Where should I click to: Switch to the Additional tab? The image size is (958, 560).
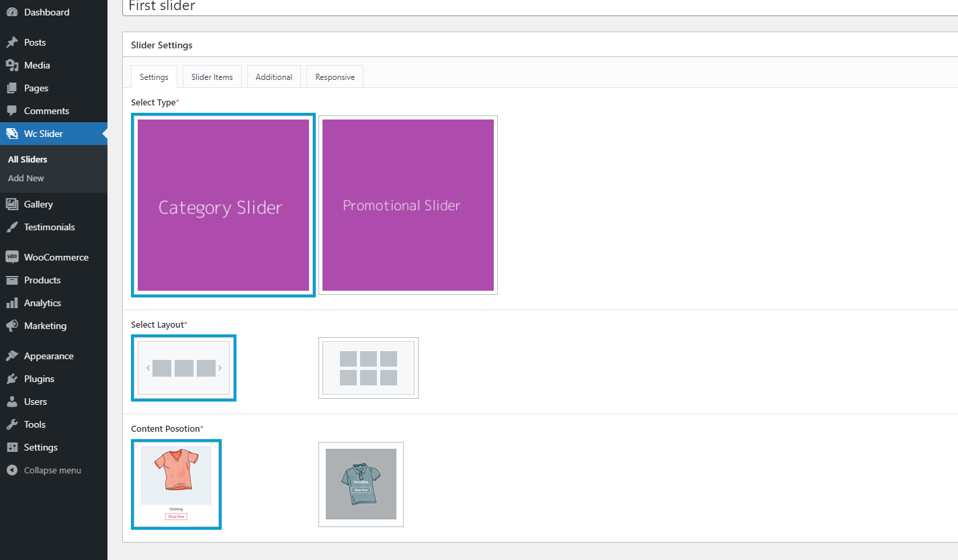(x=274, y=77)
